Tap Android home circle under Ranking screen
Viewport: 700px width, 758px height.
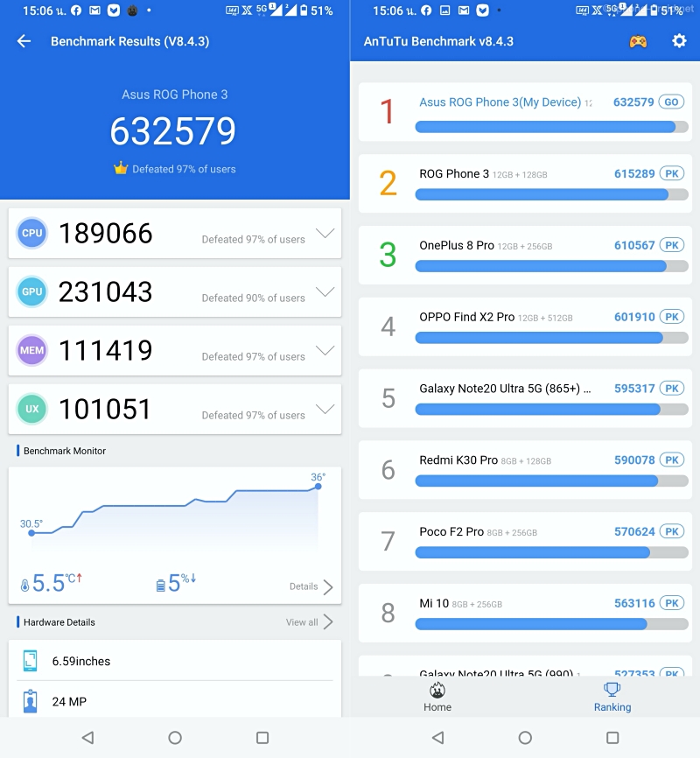click(x=525, y=737)
